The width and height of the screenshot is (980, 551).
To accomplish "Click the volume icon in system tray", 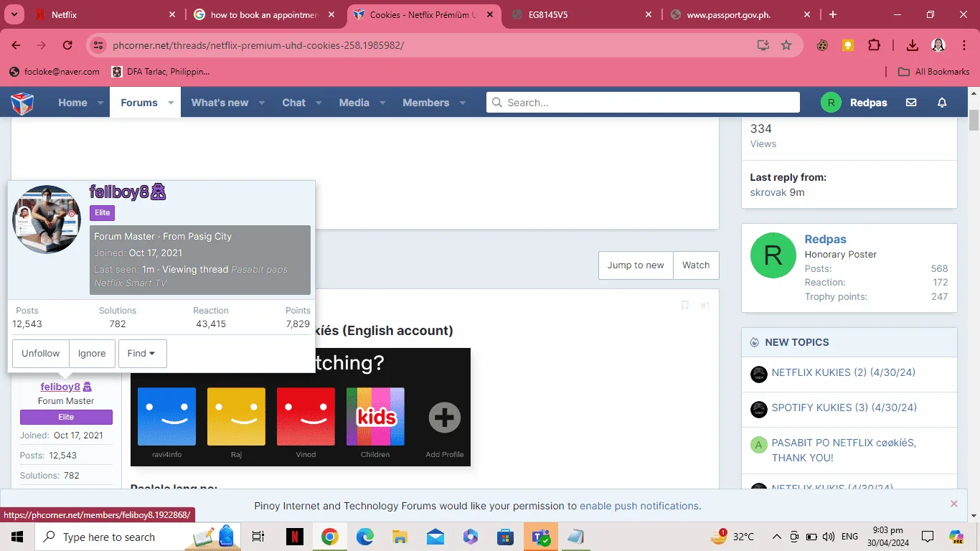I will click(x=829, y=537).
